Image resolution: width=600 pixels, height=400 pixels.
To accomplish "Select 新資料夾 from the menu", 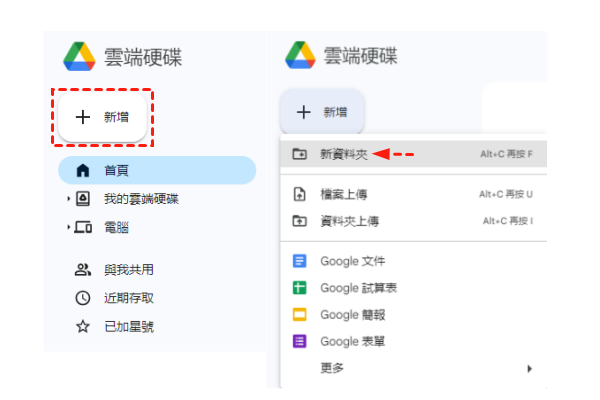I will pos(414,154).
